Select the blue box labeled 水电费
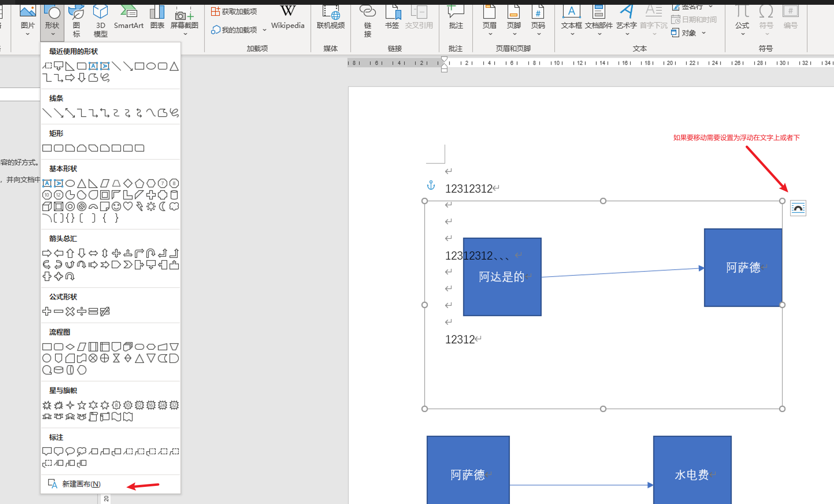Image resolution: width=834 pixels, height=504 pixels. 692,470
